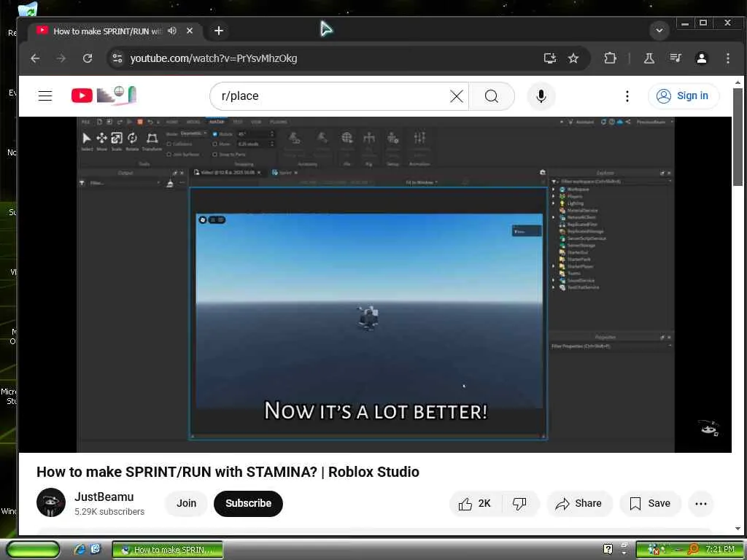This screenshot has height=560, width=747.
Task: Open the green Start button
Action: coord(32,550)
